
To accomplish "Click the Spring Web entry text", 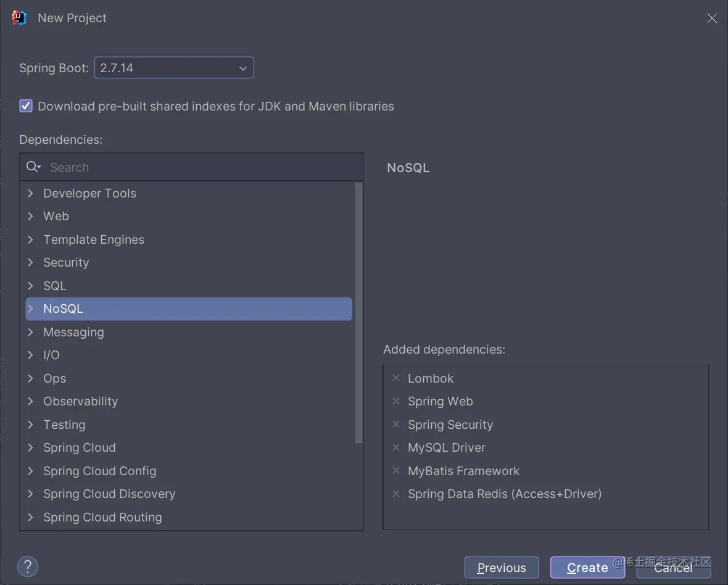I will click(440, 401).
